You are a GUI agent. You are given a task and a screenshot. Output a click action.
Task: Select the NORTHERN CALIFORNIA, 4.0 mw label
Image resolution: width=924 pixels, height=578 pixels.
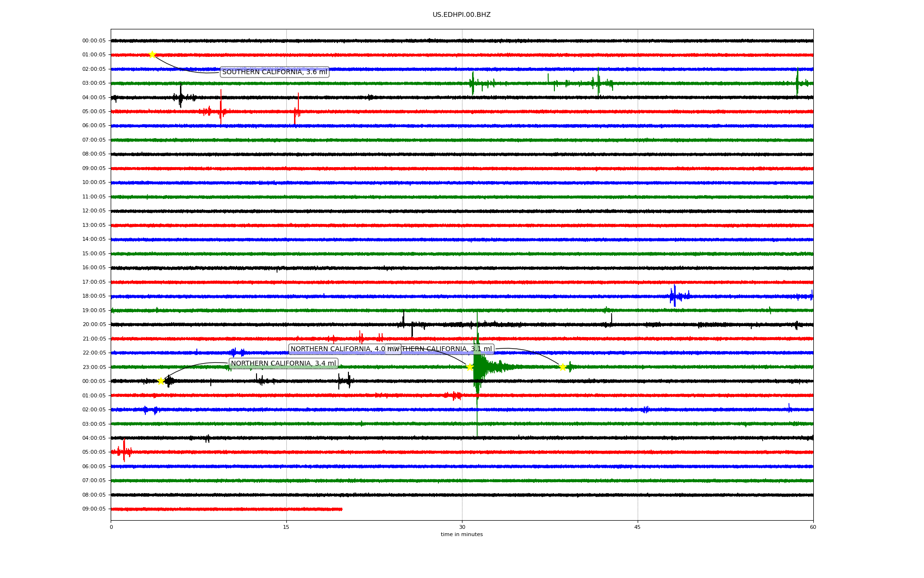[x=337, y=349]
